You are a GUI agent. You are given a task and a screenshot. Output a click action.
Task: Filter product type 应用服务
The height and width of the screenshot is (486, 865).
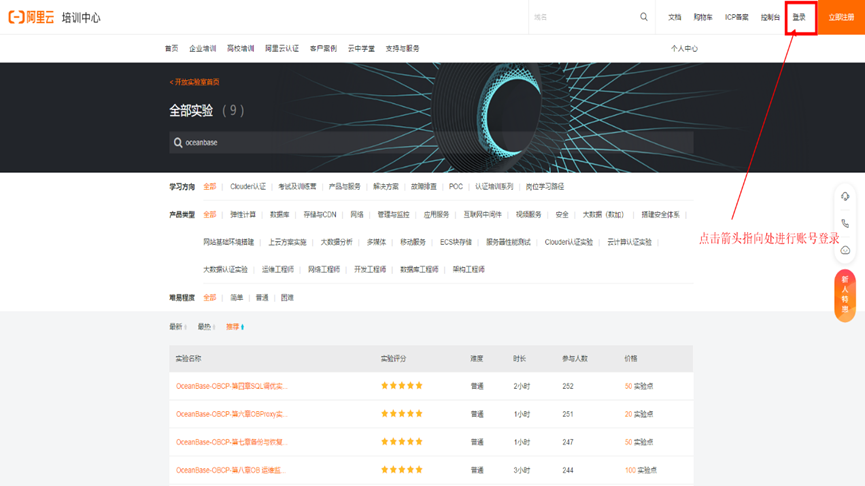tap(436, 215)
